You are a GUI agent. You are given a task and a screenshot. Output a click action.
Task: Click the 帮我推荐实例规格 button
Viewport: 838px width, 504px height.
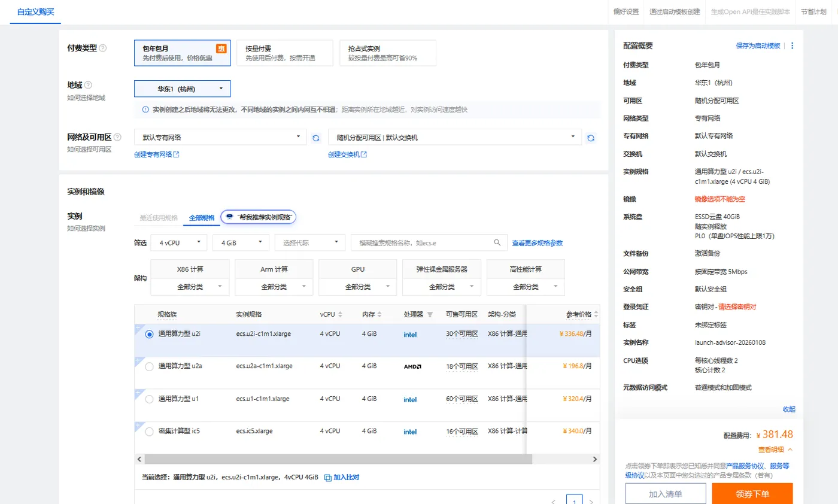coord(259,217)
